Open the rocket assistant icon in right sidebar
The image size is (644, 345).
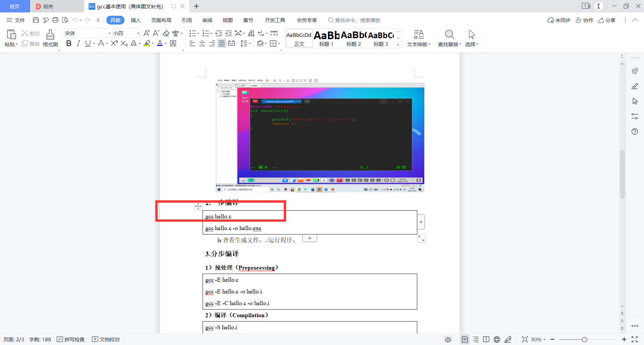(635, 71)
